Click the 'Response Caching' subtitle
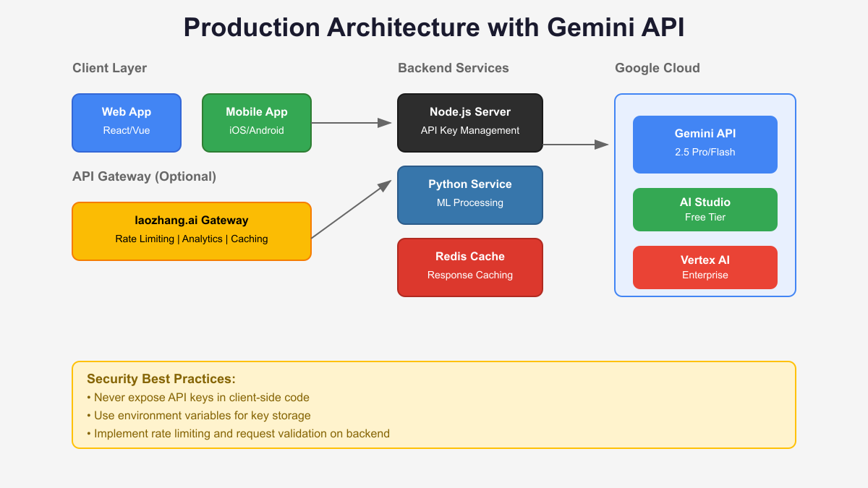Image resolution: width=868 pixels, height=488 pixels. (470, 275)
